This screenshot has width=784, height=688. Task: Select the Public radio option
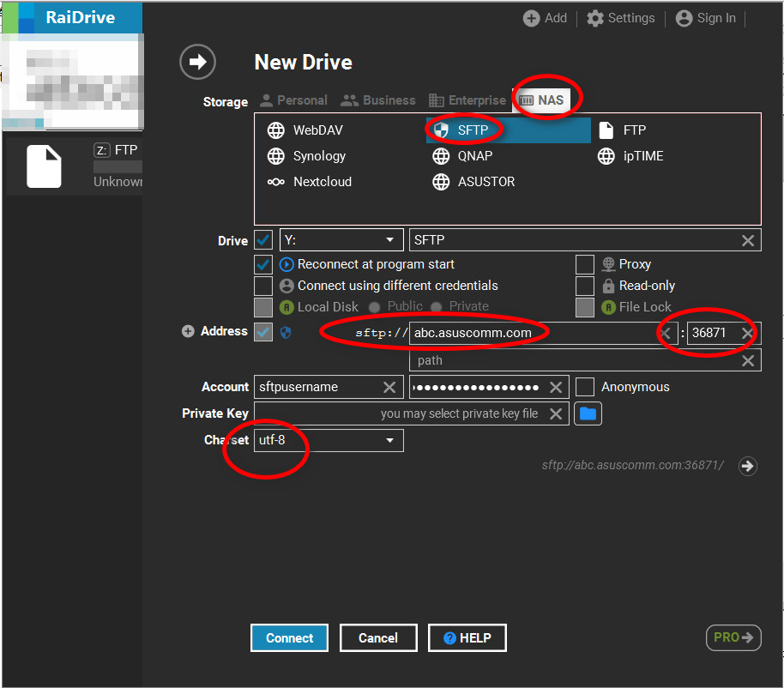374,307
